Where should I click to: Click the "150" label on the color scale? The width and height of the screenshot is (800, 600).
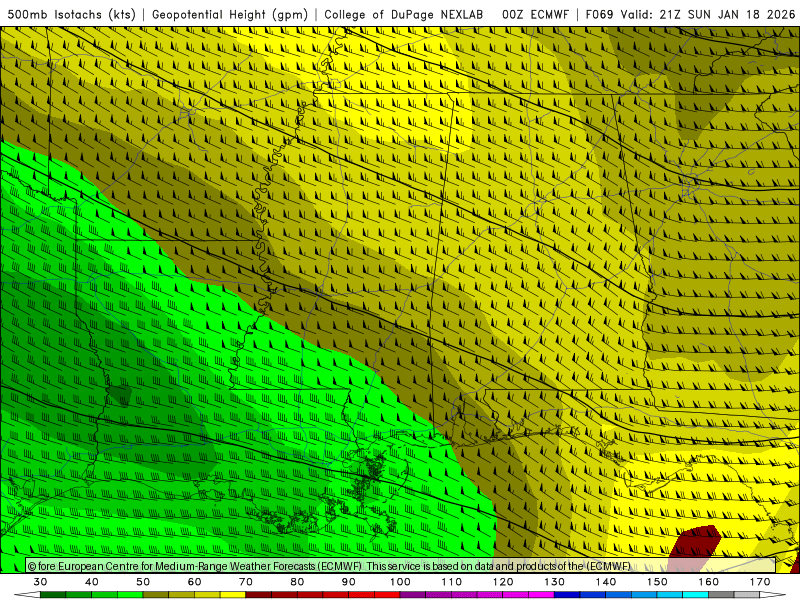click(657, 582)
